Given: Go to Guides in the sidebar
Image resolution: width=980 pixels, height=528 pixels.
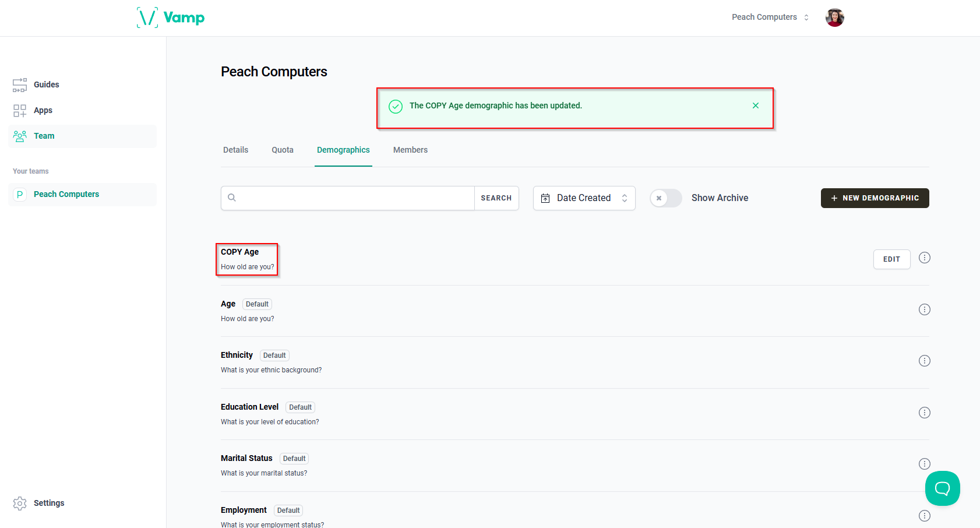Looking at the screenshot, I should coord(83,85).
